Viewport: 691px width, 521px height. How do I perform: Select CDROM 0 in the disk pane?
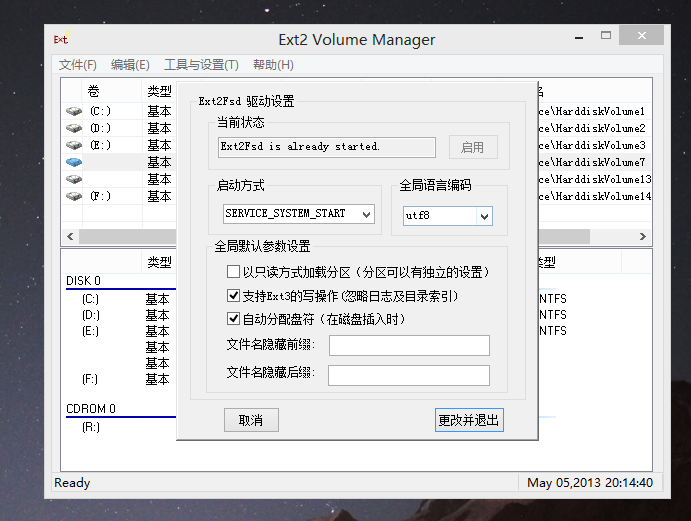tap(91, 409)
